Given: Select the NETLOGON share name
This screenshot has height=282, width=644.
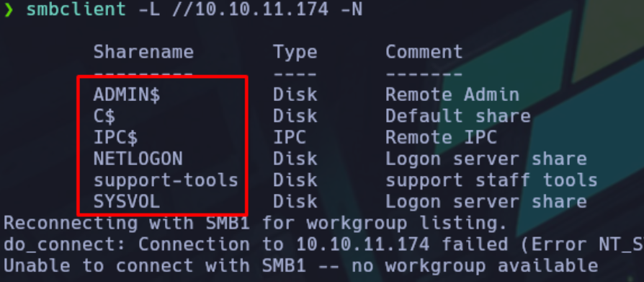Looking at the screenshot, I should (x=138, y=159).
